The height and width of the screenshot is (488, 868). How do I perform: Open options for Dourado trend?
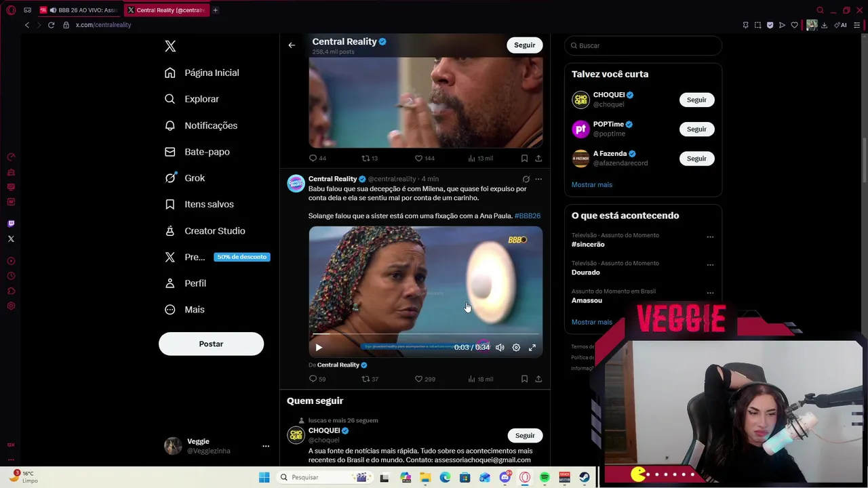(x=710, y=265)
